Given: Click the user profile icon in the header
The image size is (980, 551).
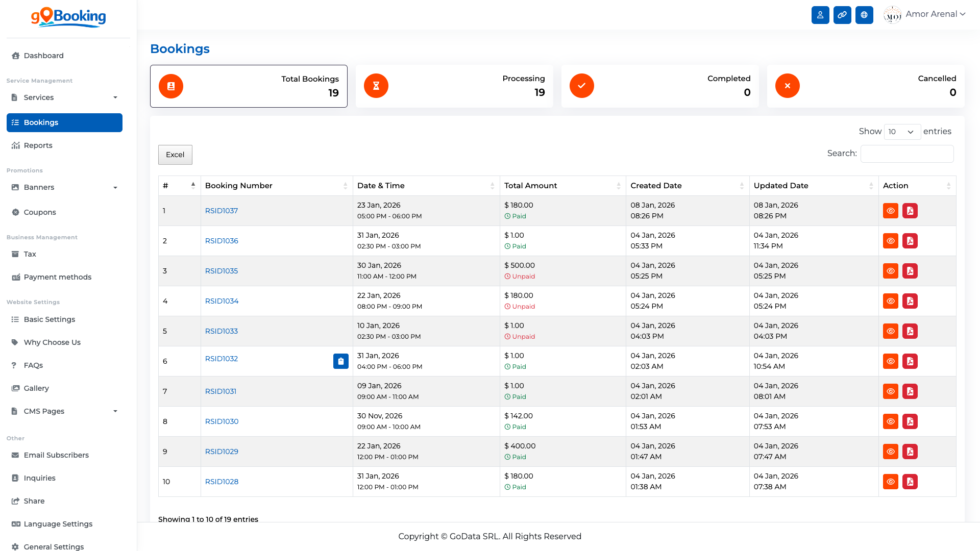Looking at the screenshot, I should click(x=820, y=15).
